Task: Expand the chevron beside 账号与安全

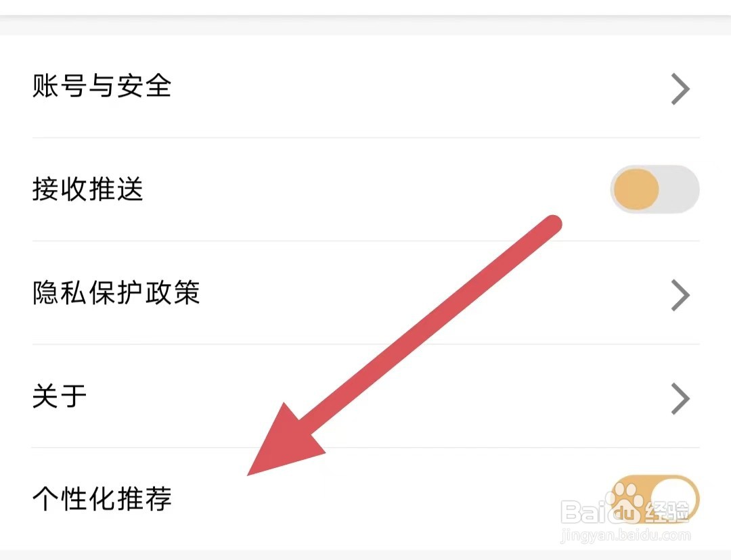Action: click(680, 89)
